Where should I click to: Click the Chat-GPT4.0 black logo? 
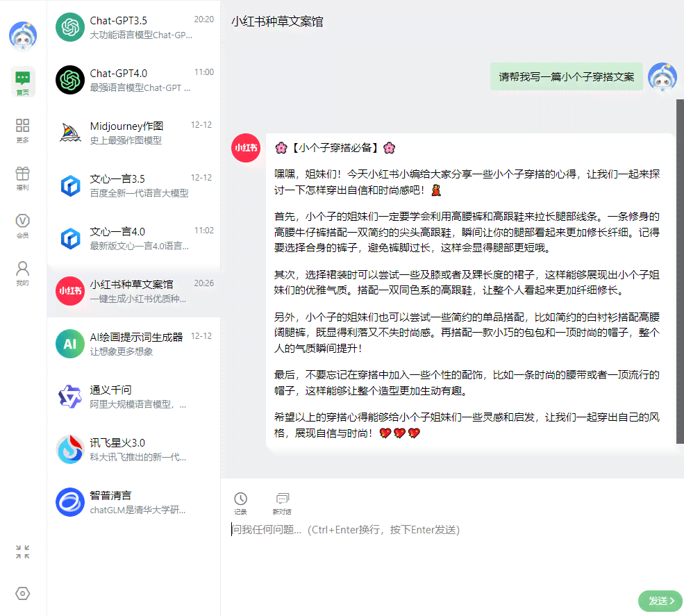tap(70, 80)
